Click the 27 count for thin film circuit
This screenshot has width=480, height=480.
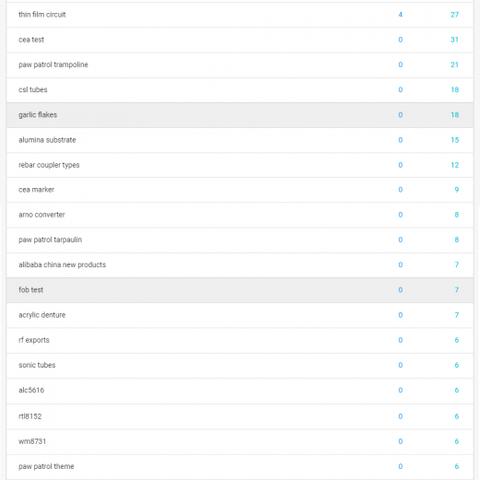pos(454,15)
